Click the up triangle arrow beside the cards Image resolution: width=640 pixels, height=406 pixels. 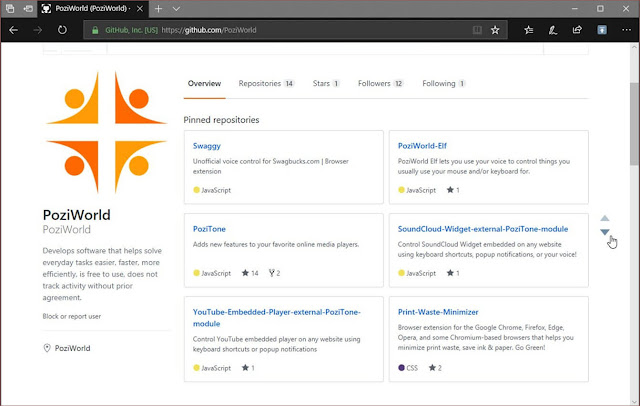point(604,218)
